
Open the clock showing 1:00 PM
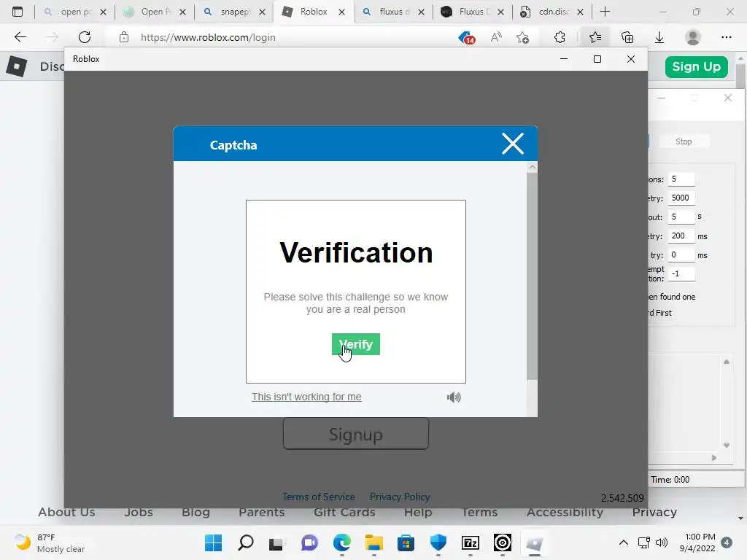(697, 542)
